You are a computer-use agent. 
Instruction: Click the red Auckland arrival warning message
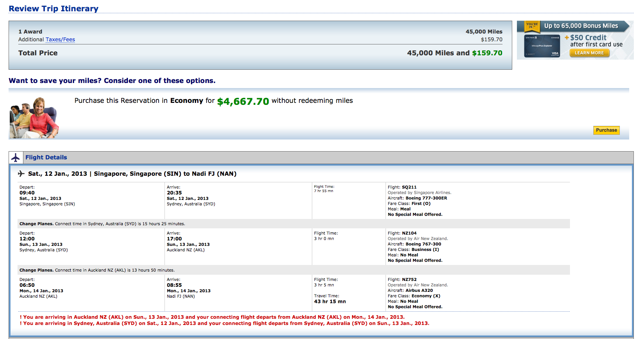click(212, 317)
